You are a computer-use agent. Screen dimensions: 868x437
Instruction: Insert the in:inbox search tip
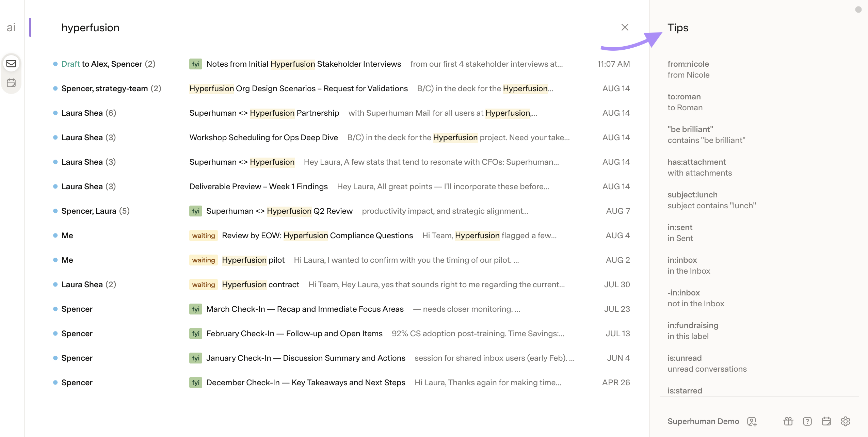[689, 265]
